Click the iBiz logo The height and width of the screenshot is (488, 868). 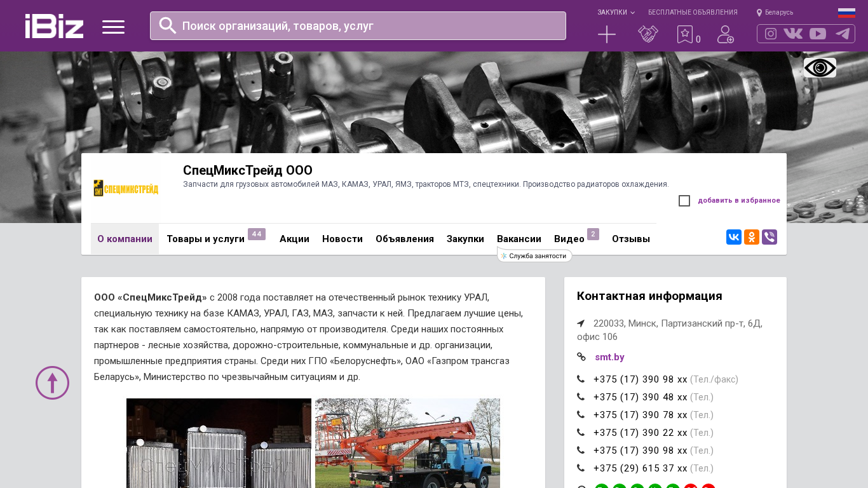54,26
